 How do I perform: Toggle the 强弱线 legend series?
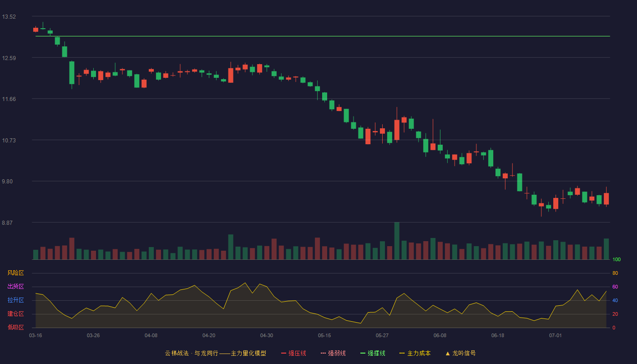tap(333, 353)
